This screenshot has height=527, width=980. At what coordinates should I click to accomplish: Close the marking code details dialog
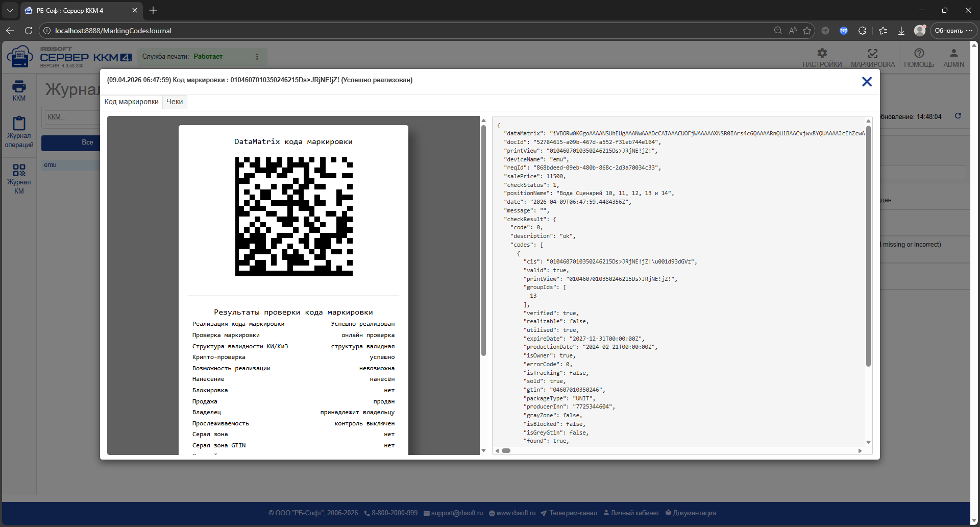coord(867,82)
